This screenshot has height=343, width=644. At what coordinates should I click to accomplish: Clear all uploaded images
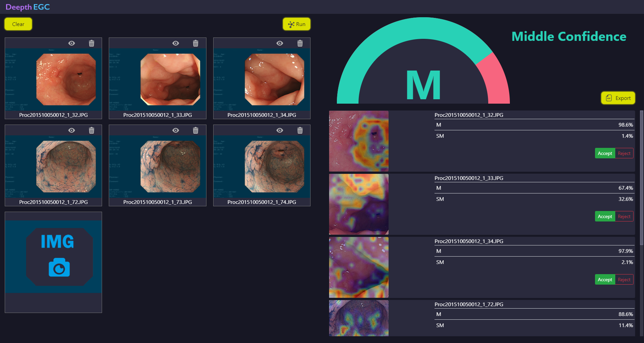(x=18, y=24)
